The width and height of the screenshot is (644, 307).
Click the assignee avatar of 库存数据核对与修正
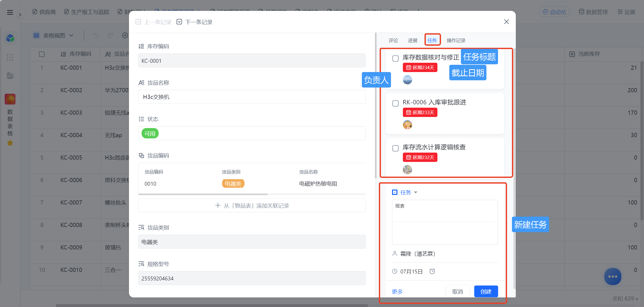tap(407, 80)
